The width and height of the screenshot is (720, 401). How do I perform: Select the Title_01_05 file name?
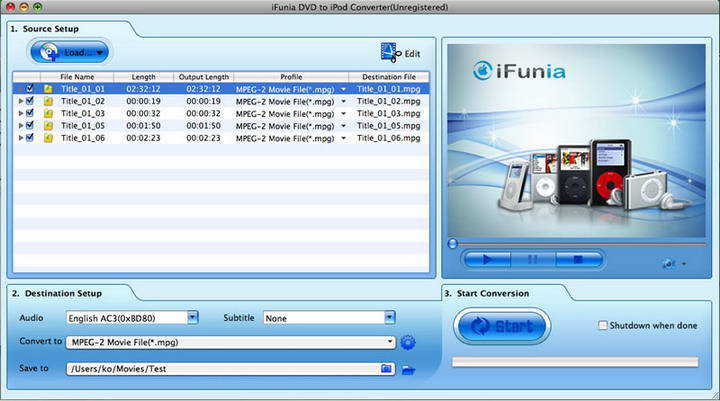(83, 125)
